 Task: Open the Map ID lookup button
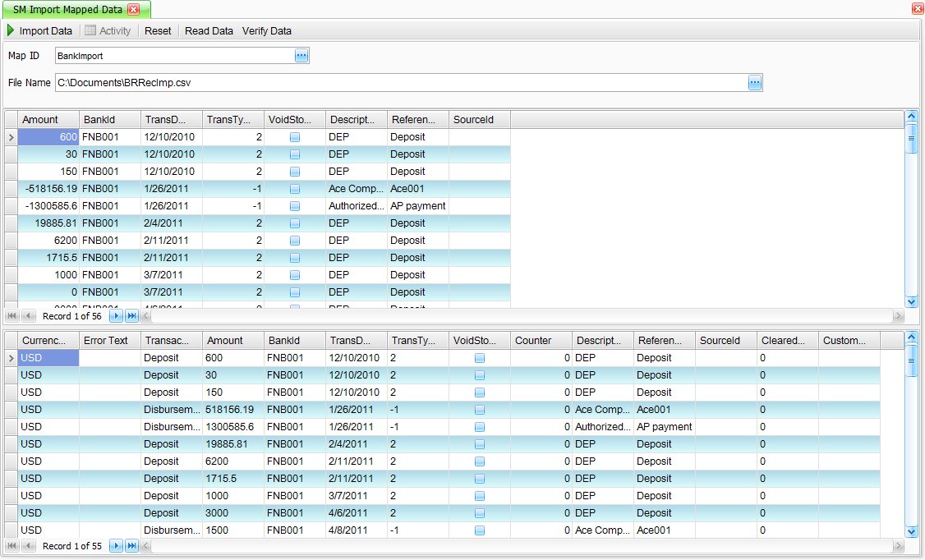301,56
